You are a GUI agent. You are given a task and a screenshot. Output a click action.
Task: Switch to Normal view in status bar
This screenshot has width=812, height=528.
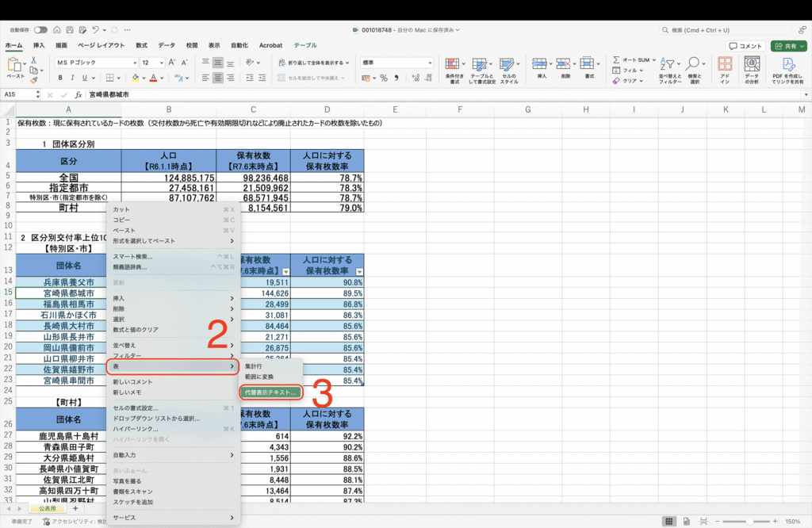click(x=669, y=522)
